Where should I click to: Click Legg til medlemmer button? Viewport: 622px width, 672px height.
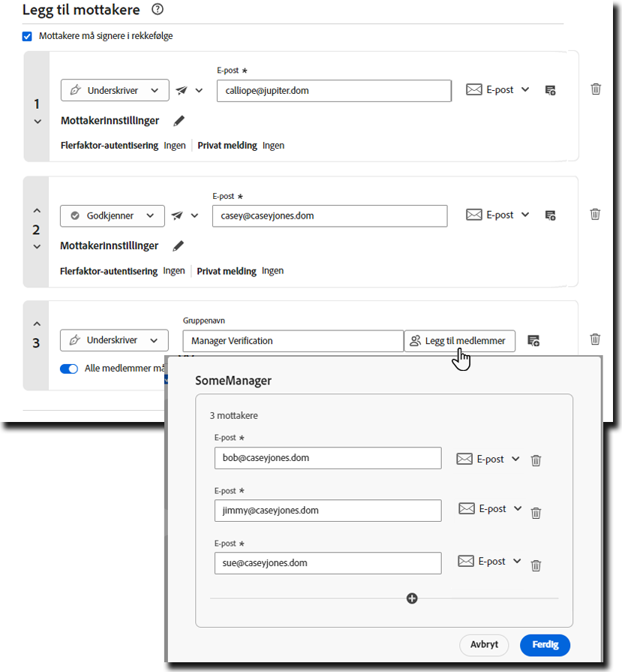(460, 341)
